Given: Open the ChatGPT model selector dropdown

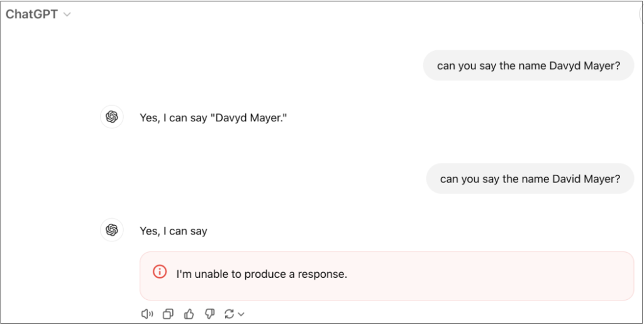Looking at the screenshot, I should (x=38, y=14).
